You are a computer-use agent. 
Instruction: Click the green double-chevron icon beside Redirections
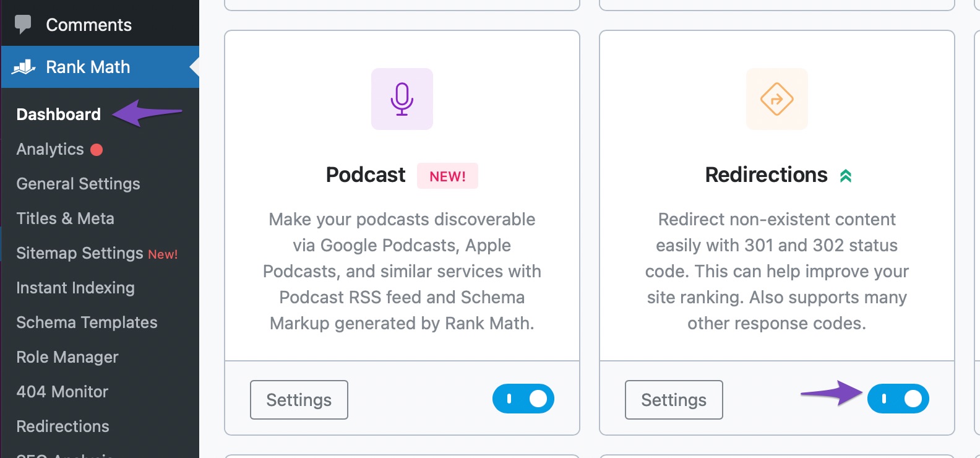pyautogui.click(x=846, y=176)
